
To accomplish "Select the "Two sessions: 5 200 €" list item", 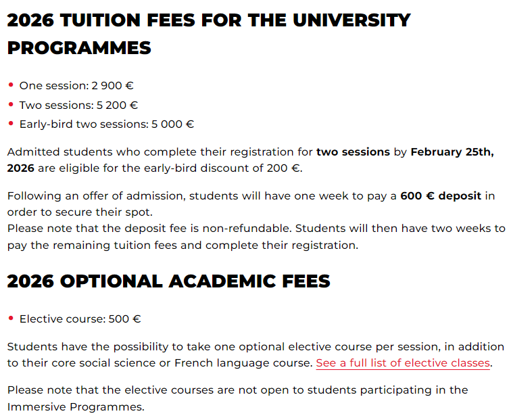I will [78, 105].
